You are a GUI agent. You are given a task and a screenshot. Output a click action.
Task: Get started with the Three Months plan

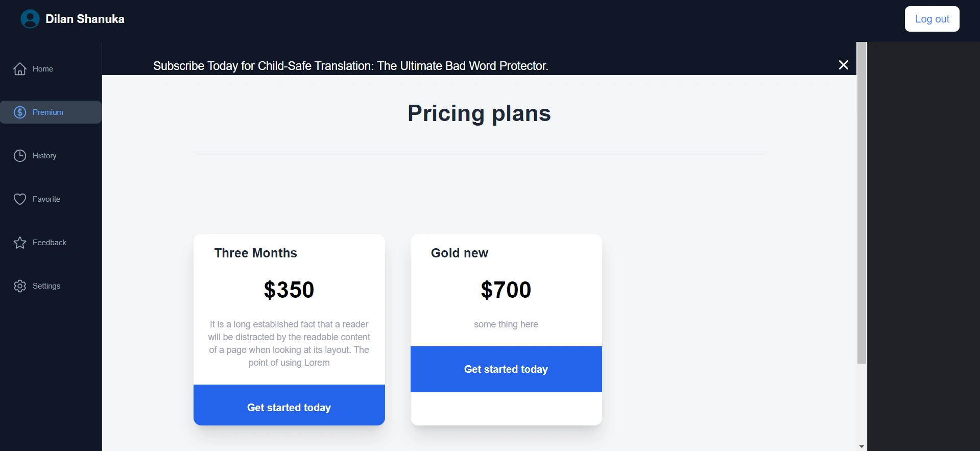click(x=289, y=407)
